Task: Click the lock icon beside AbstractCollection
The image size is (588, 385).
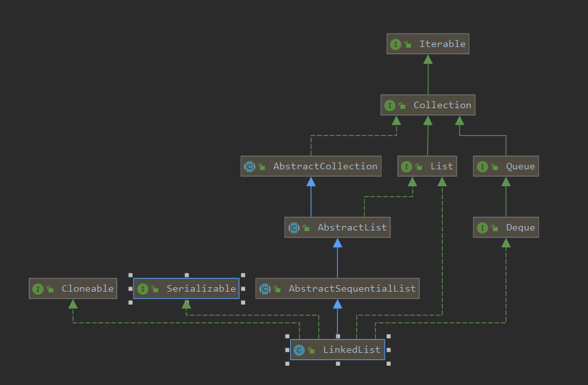Action: coord(262,167)
